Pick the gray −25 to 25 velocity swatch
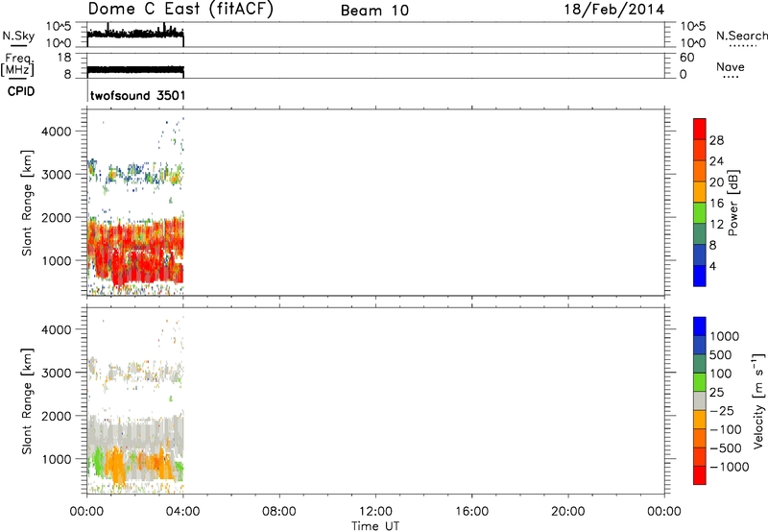This screenshot has height=532, width=768. coord(700,400)
